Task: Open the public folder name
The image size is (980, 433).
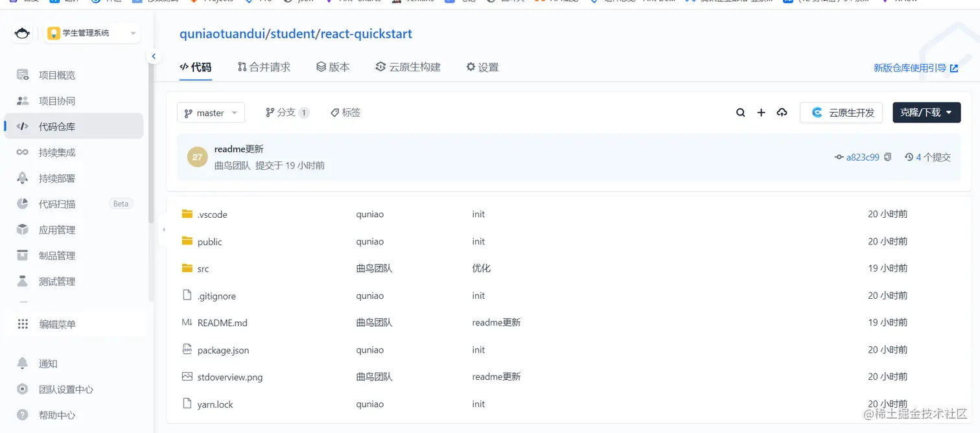Action: pos(210,242)
